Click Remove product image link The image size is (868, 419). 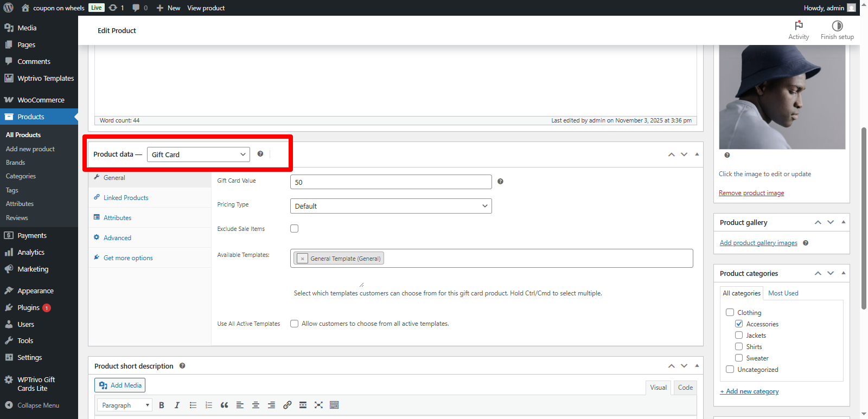[751, 193]
